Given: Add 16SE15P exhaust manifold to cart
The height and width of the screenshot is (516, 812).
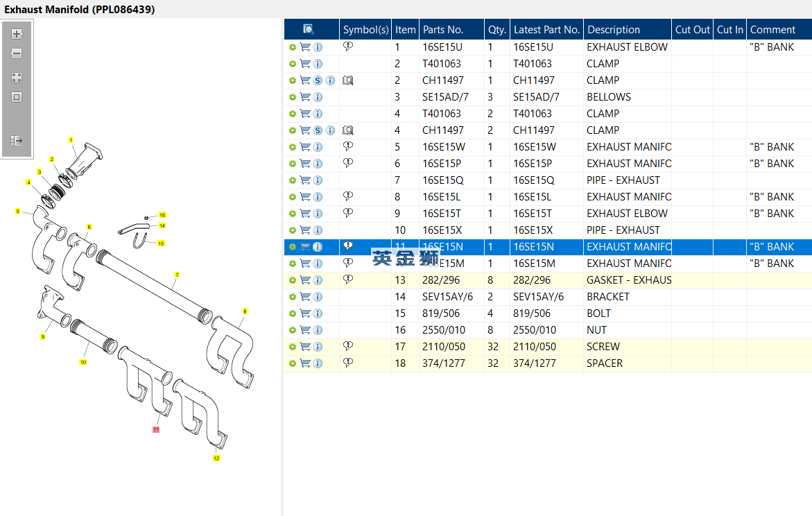Looking at the screenshot, I should click(305, 164).
